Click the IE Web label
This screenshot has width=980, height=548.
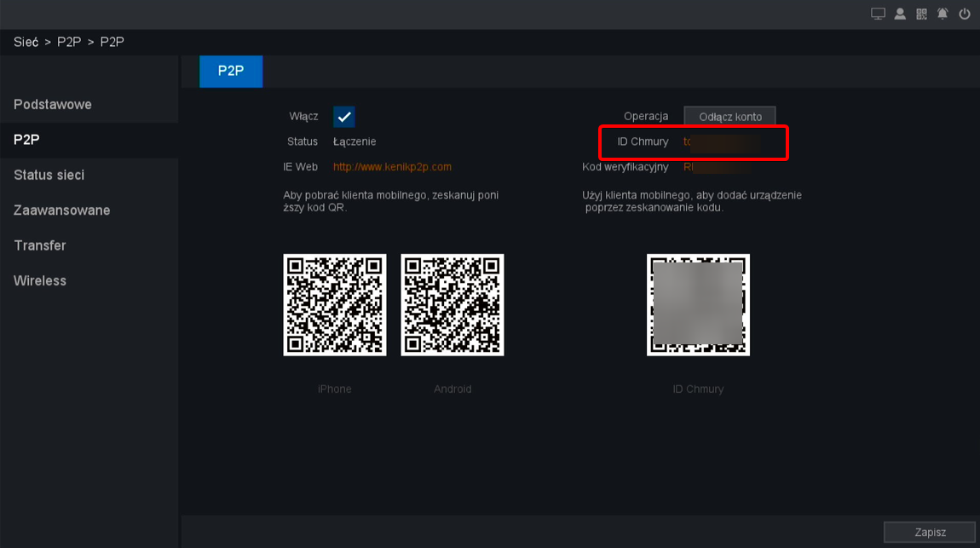[300, 167]
